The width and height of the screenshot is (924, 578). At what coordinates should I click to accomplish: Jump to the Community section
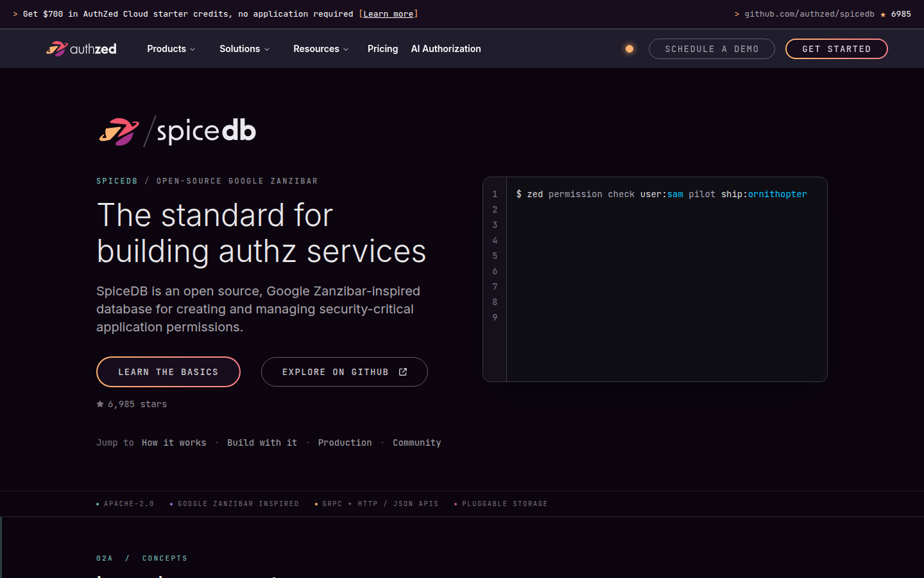417,442
